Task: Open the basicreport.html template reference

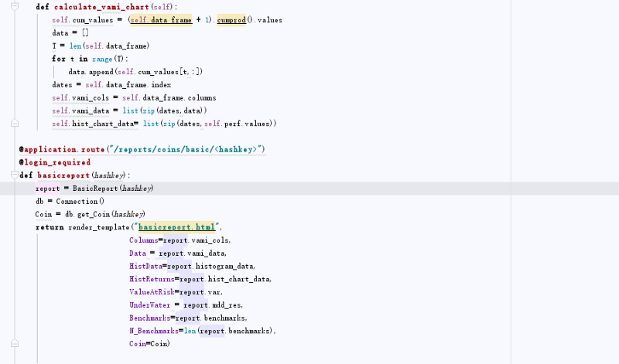Action: 176,227
